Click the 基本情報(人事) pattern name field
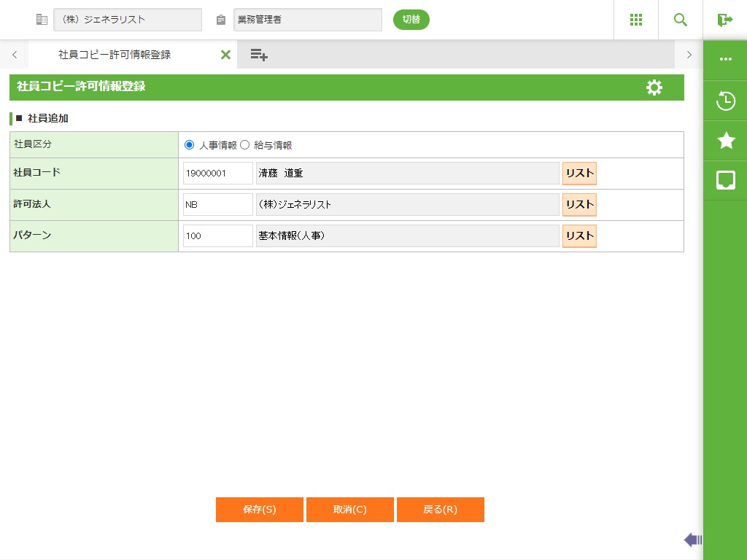The width and height of the screenshot is (747, 560). [x=407, y=236]
